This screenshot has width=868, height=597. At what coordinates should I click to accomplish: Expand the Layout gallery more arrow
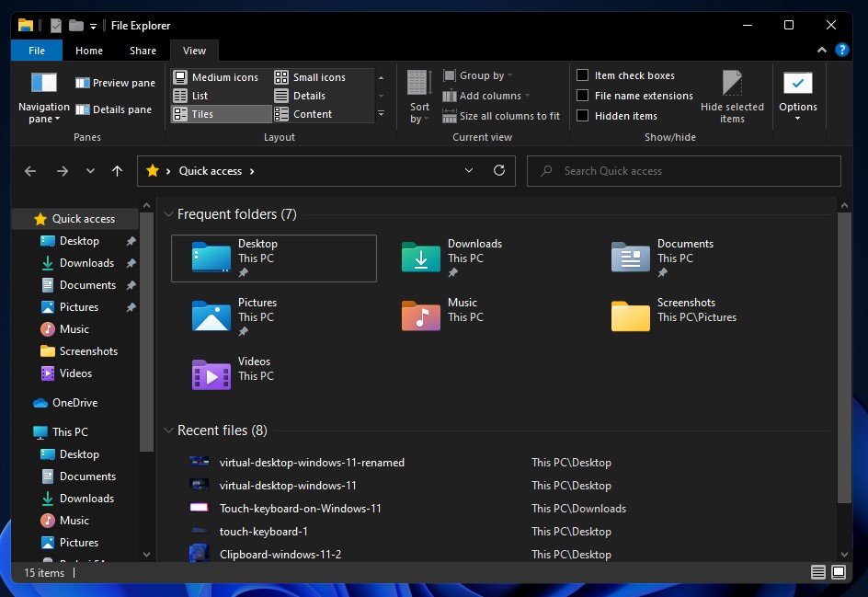pyautogui.click(x=381, y=113)
